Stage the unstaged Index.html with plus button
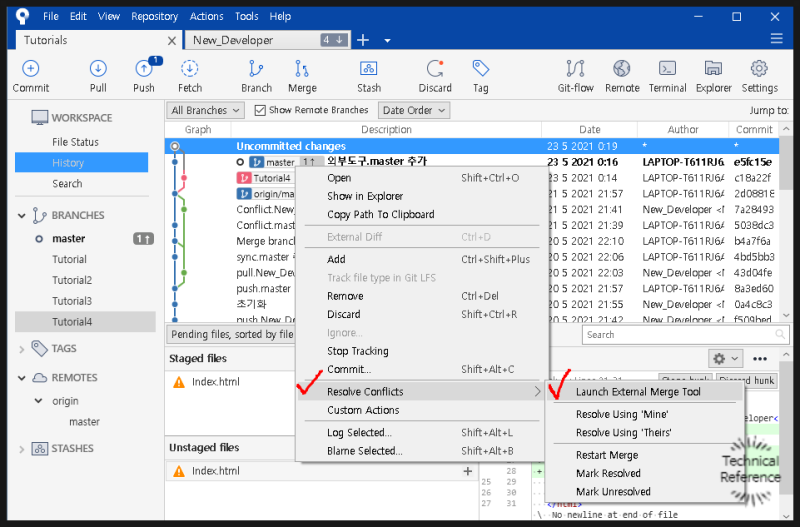This screenshot has width=800, height=527. coord(467,471)
